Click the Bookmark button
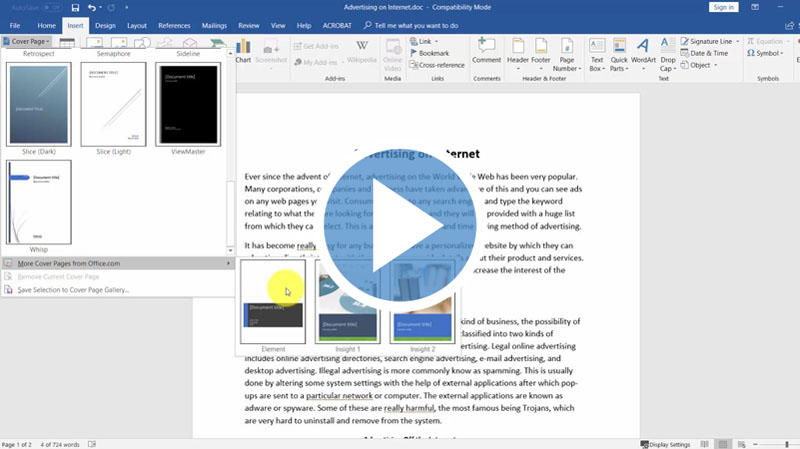 pos(433,53)
